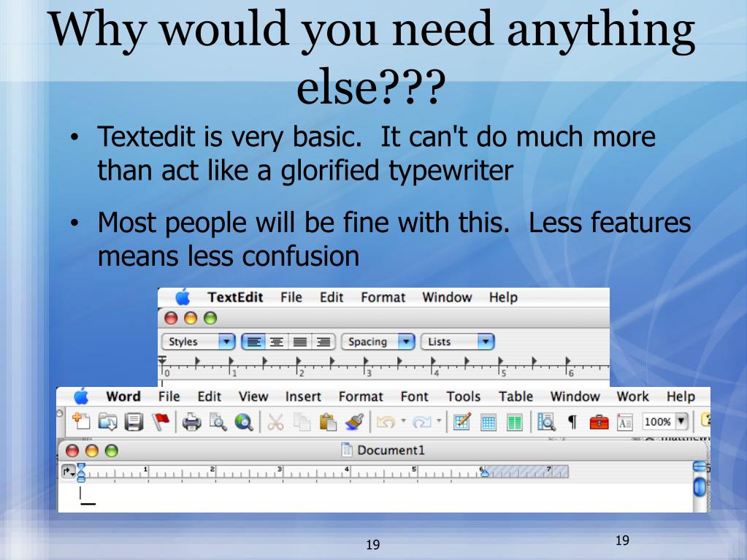Select the Format Painter brush icon
The image size is (747, 560).
click(354, 422)
